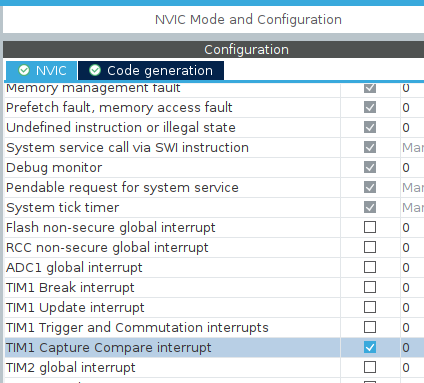Viewport: 424px width, 383px height.
Task: Click priority value of TIM1 Capture Compare interrupt
Action: click(x=406, y=348)
